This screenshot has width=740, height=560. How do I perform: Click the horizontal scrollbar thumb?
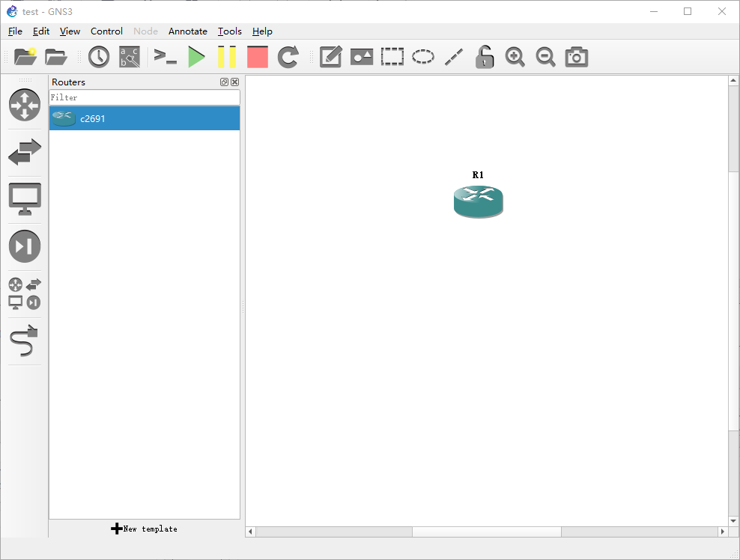tap(487, 532)
